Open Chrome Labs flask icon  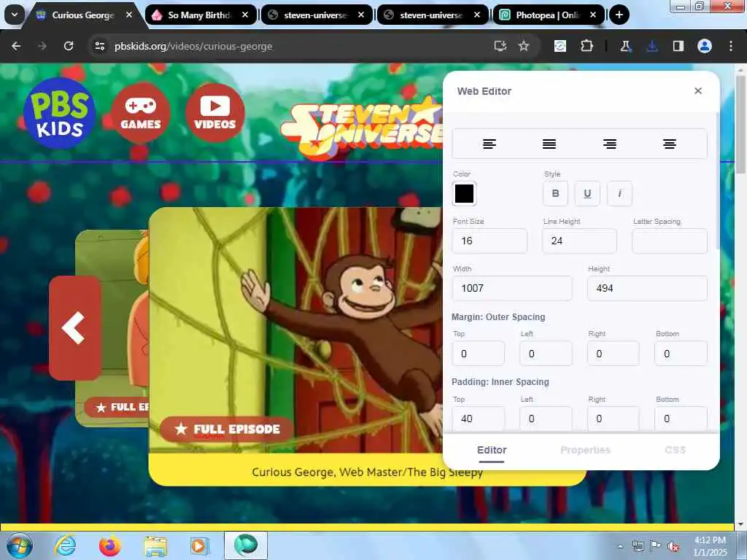625,46
